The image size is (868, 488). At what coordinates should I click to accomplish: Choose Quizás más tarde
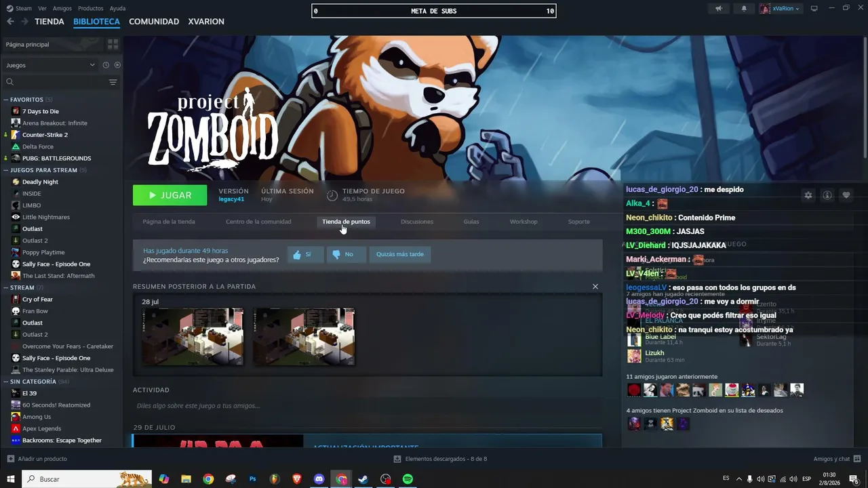[400, 254]
